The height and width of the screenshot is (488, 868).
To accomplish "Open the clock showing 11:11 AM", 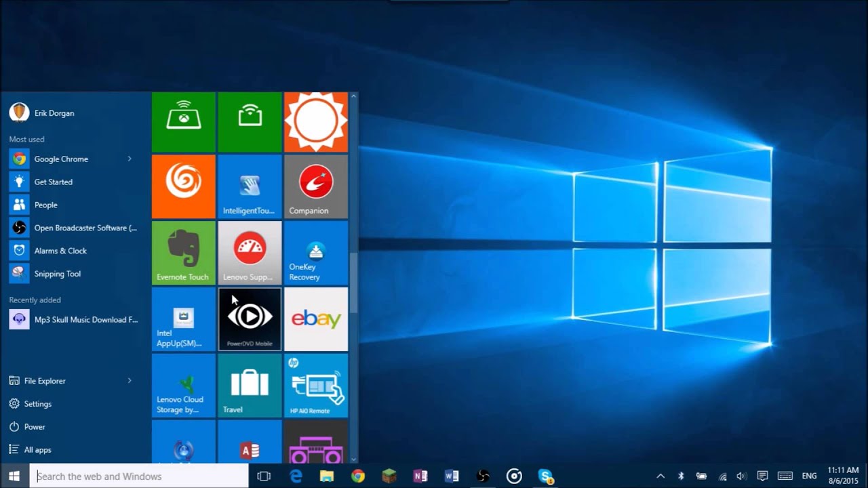I will coord(843,476).
